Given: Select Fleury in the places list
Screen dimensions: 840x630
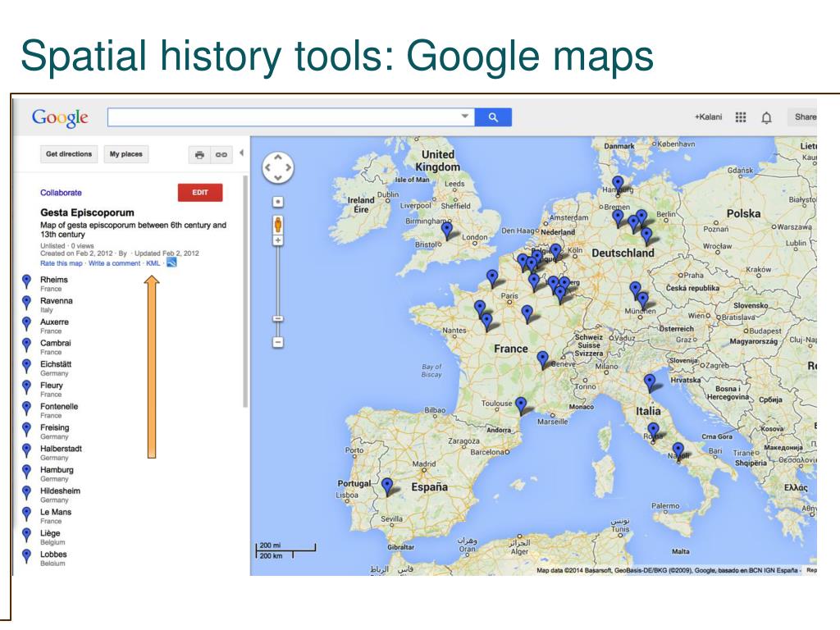Looking at the screenshot, I should tap(52, 386).
